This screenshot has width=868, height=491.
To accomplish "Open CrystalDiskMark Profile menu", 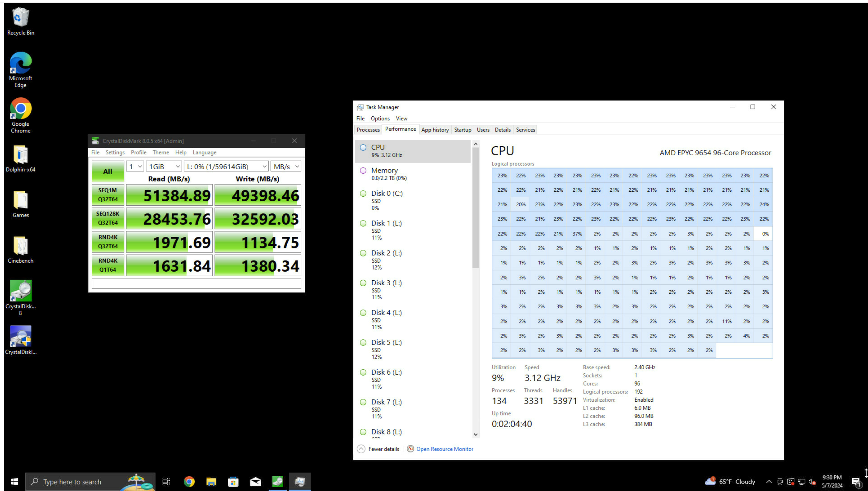I will click(x=138, y=153).
